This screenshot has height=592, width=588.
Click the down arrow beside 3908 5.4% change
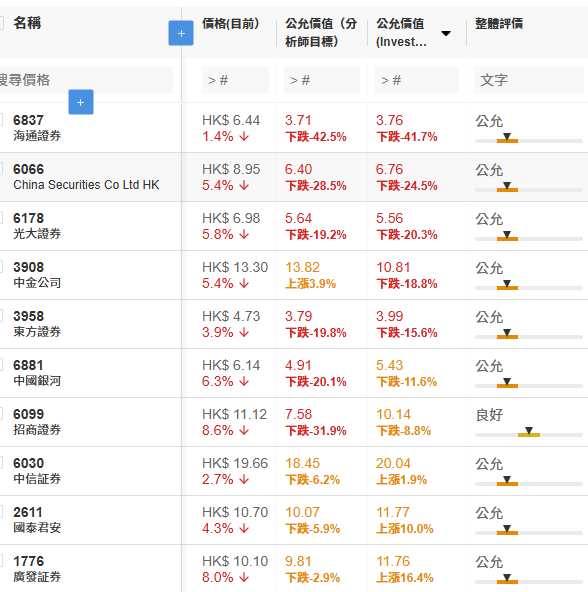(x=244, y=284)
